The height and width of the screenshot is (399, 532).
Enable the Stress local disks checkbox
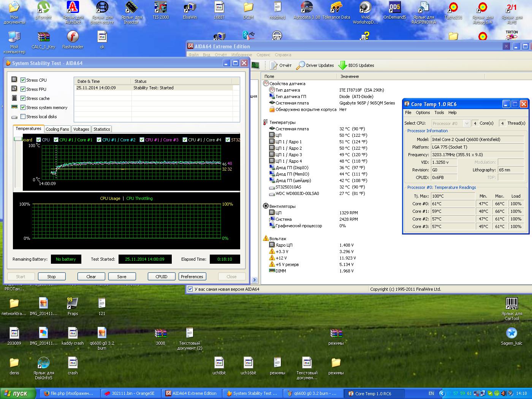coord(23,117)
